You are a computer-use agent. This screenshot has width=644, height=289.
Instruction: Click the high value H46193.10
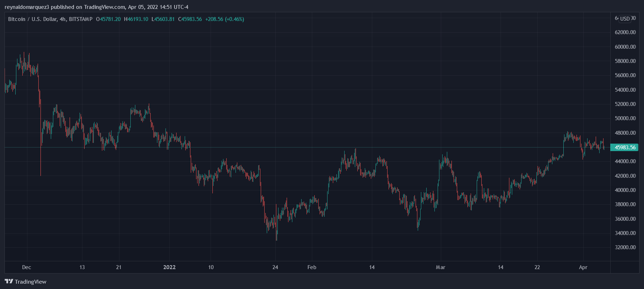(x=136, y=19)
